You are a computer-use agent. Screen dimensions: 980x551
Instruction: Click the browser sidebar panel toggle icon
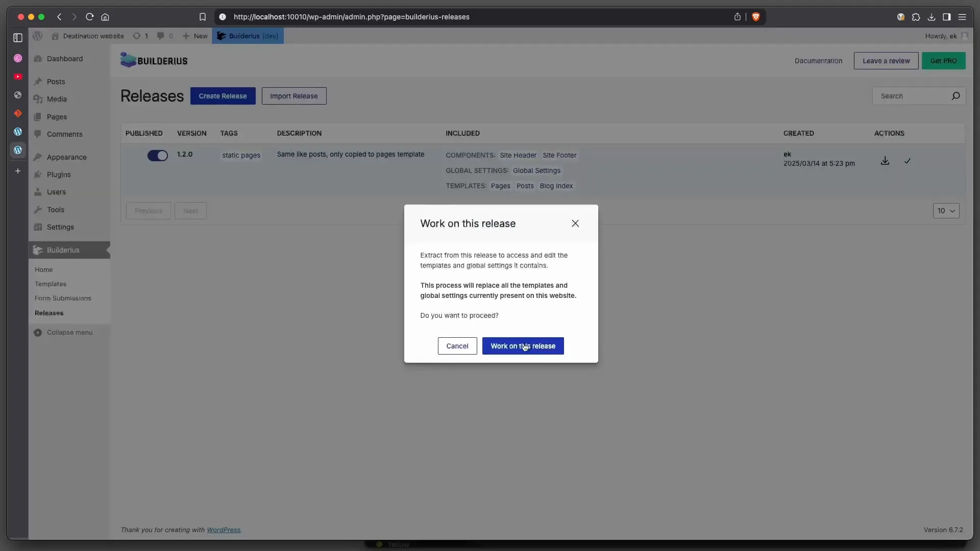pos(947,17)
